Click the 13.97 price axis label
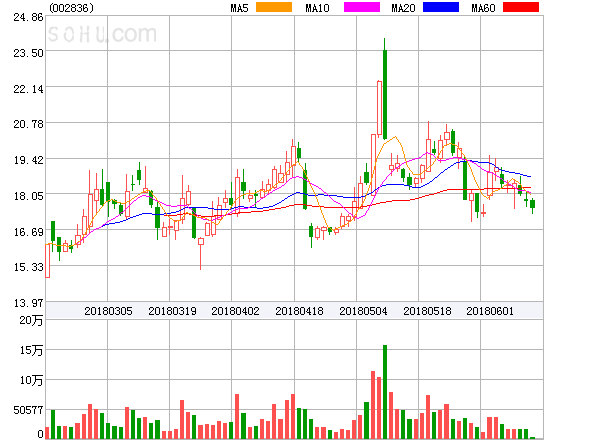This screenshot has height=440, width=600. tap(28, 303)
